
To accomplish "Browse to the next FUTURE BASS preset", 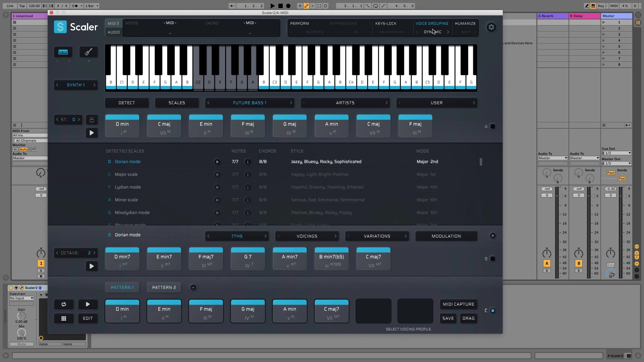I will [x=290, y=103].
